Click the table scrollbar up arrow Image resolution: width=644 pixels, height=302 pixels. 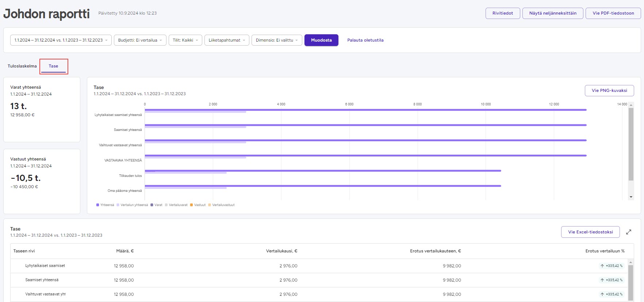pos(630,262)
